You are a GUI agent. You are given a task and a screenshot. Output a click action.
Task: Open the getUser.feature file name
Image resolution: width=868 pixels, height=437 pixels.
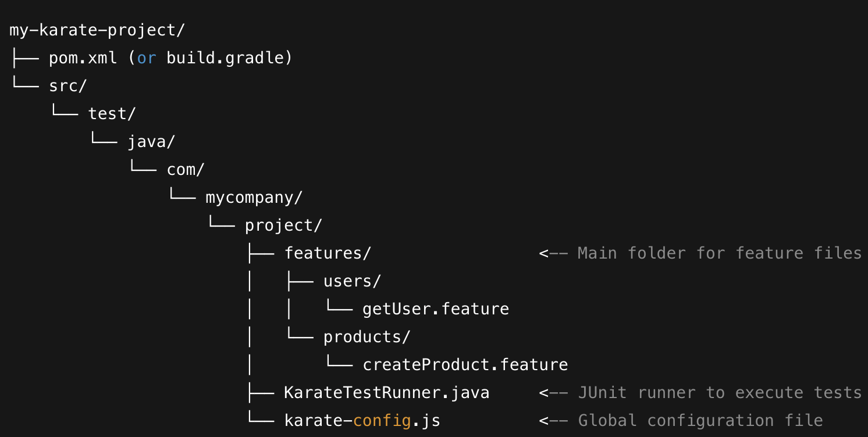tap(436, 309)
